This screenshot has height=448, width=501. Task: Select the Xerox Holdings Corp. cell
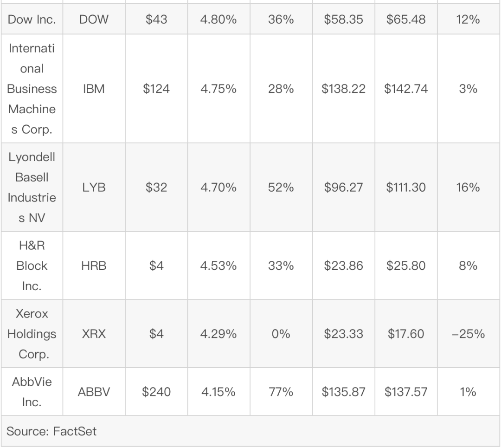pyautogui.click(x=32, y=334)
